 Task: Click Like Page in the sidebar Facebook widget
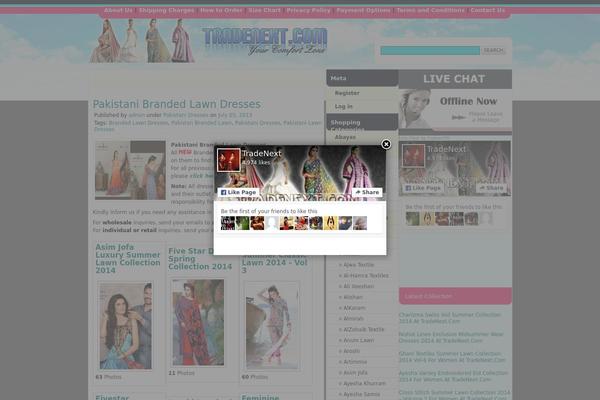pyautogui.click(x=423, y=188)
